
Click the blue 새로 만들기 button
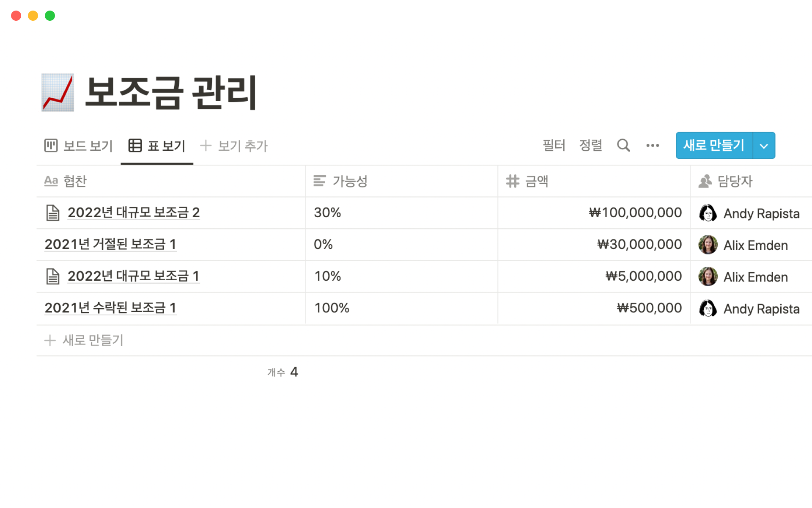[x=713, y=146]
